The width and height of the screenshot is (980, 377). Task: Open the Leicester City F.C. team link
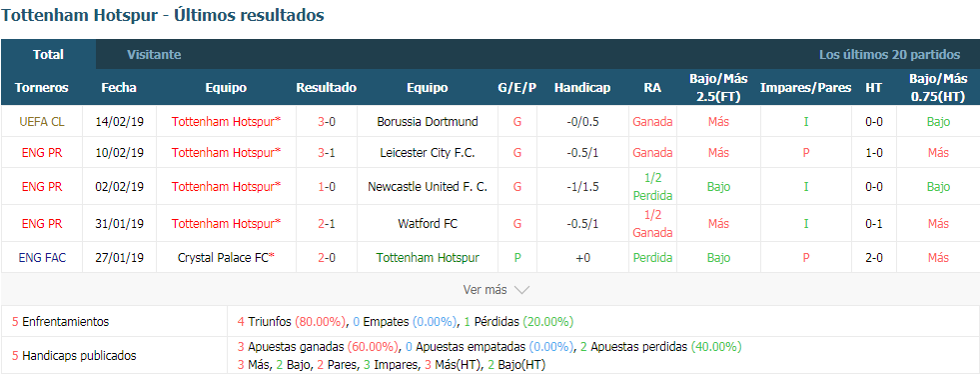428,153
